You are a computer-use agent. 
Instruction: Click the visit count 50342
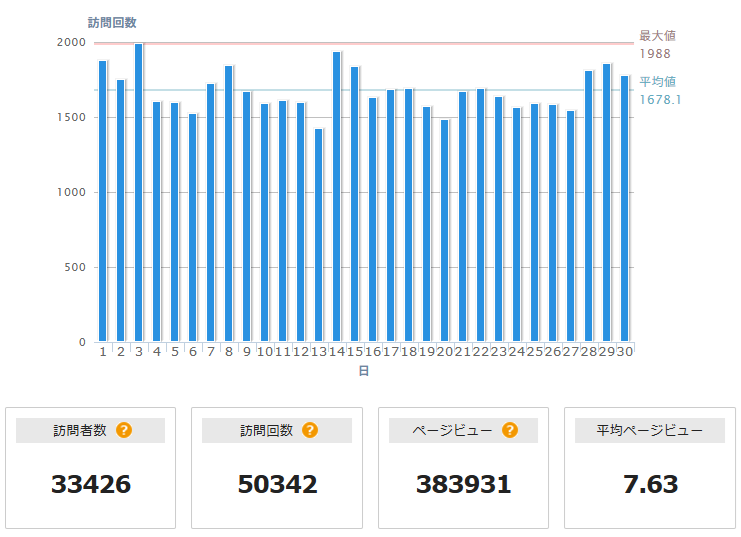(277, 484)
